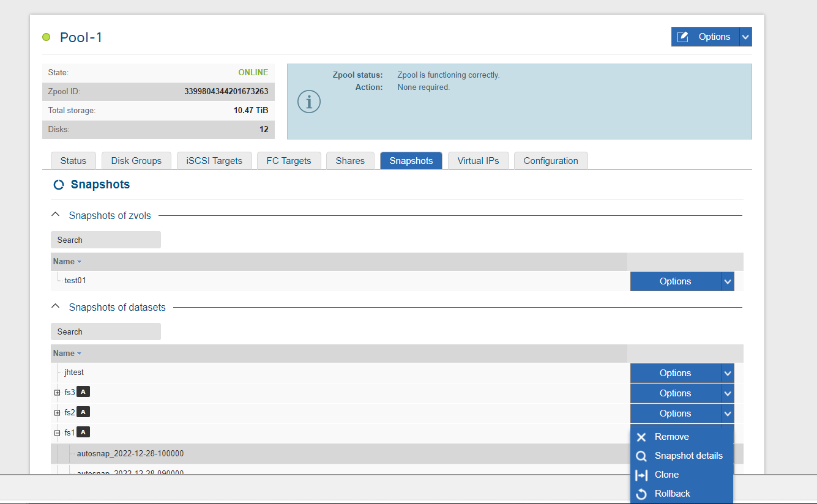Open the iSCSI Targets tab
Screen dimensions: 817x504
pos(214,161)
